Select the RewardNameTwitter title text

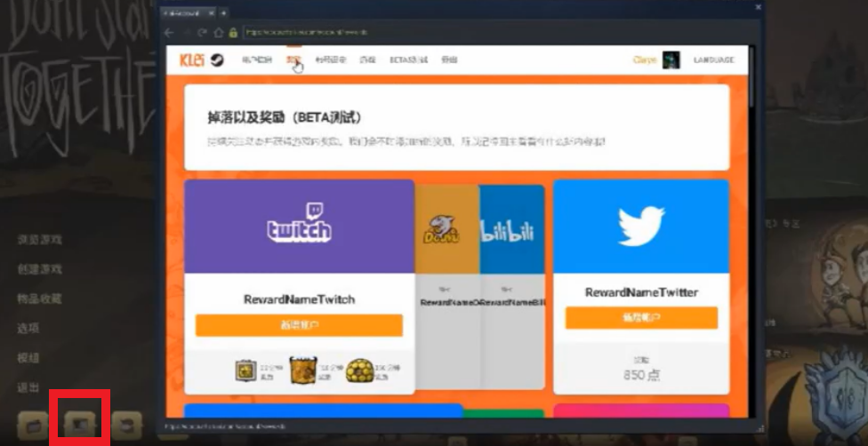641,292
